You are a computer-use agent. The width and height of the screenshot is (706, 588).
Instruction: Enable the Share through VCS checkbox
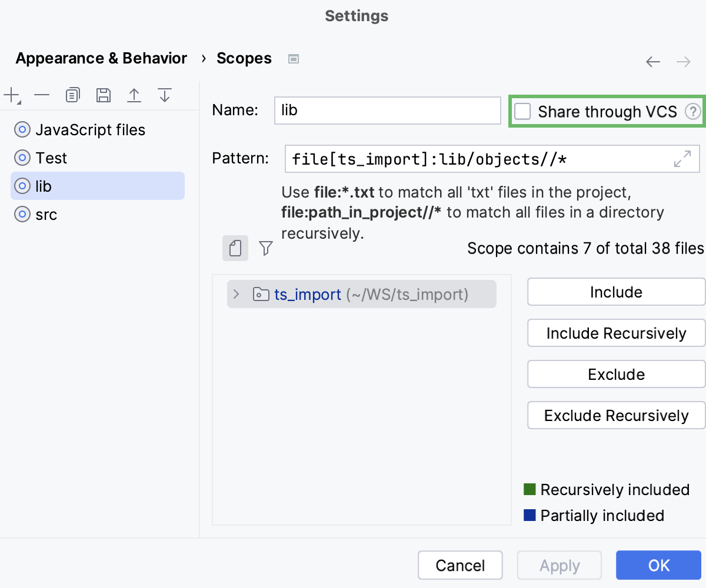pos(522,111)
